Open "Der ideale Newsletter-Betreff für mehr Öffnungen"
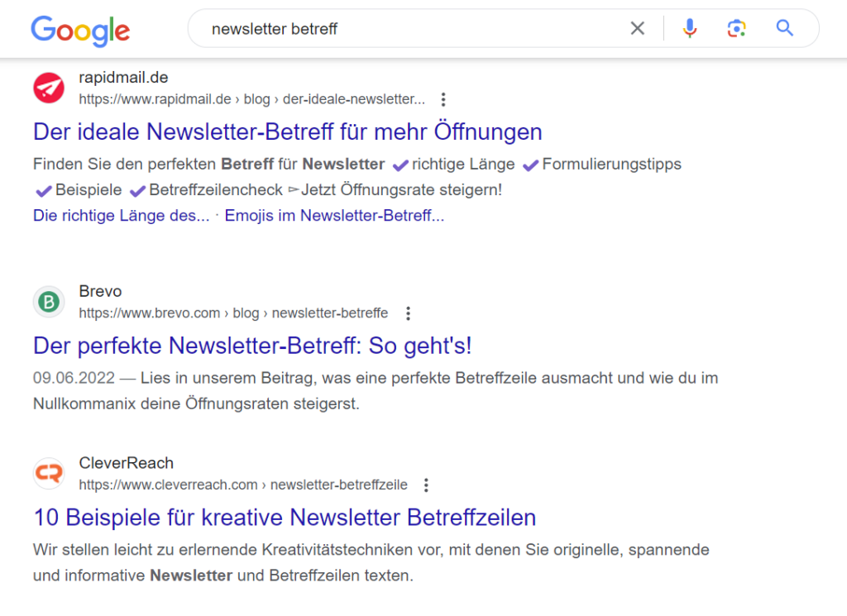The width and height of the screenshot is (847, 616). pos(287,131)
